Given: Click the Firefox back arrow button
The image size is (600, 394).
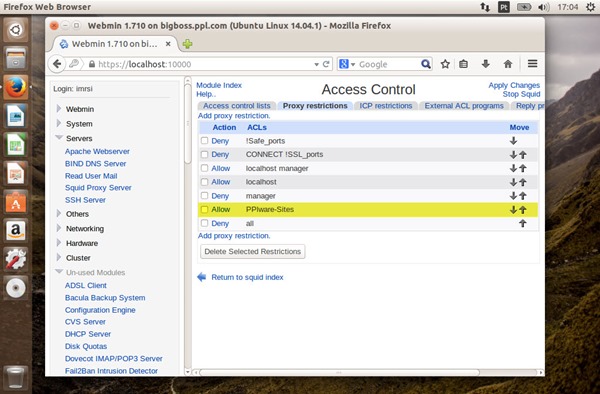Looking at the screenshot, I should point(57,64).
